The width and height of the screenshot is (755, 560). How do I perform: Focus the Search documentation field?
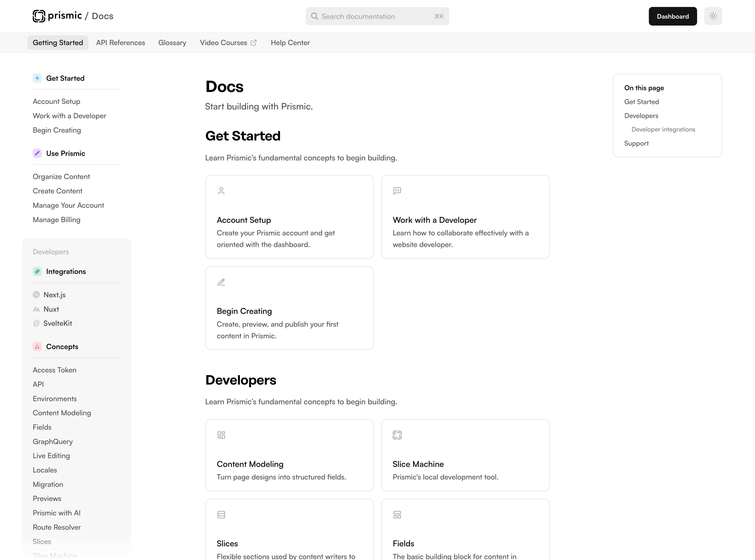(377, 16)
